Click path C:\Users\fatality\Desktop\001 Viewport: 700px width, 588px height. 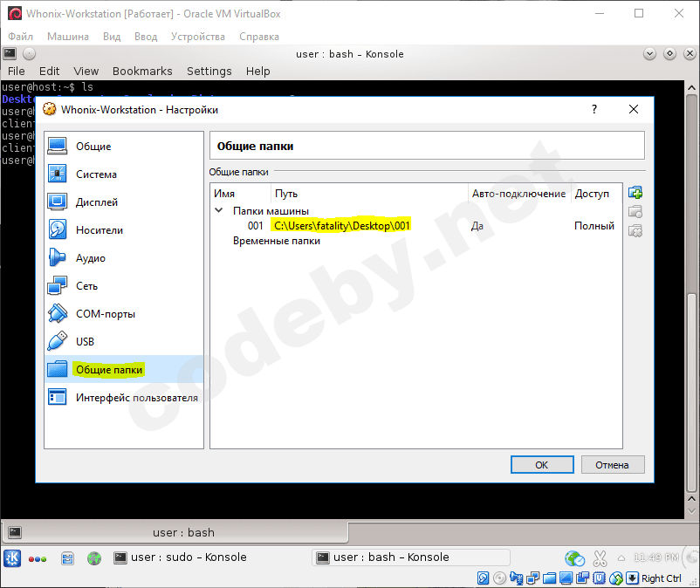pos(341,226)
